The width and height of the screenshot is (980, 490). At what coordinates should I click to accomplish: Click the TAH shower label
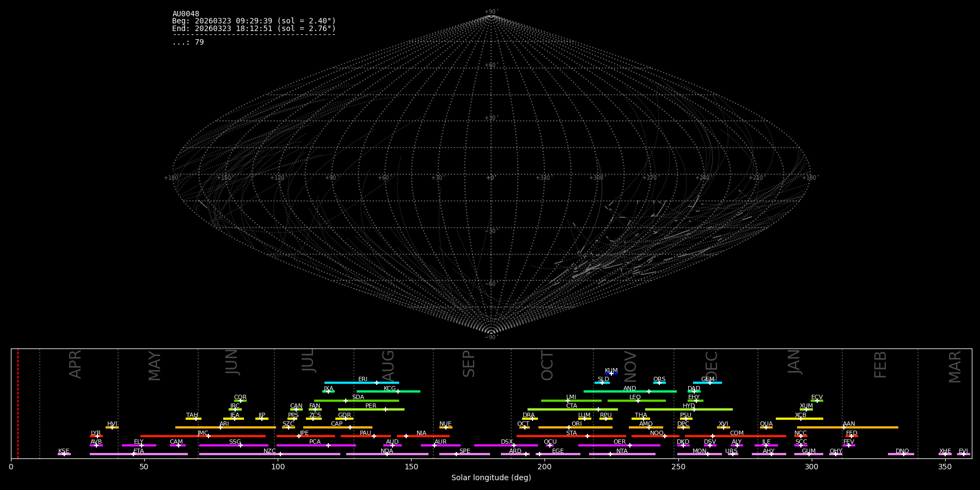[x=192, y=415]
